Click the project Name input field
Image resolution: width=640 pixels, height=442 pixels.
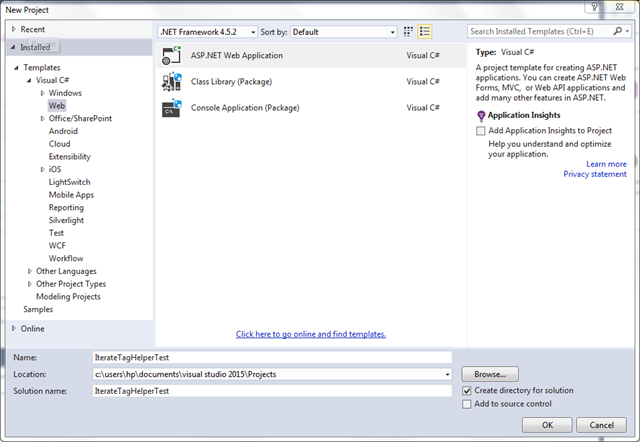point(272,358)
